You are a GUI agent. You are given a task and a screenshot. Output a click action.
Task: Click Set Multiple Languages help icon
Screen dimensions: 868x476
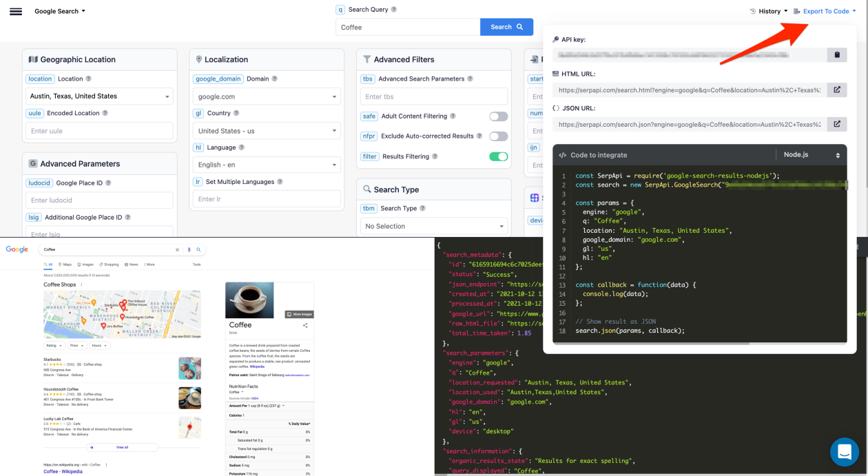pyautogui.click(x=280, y=182)
